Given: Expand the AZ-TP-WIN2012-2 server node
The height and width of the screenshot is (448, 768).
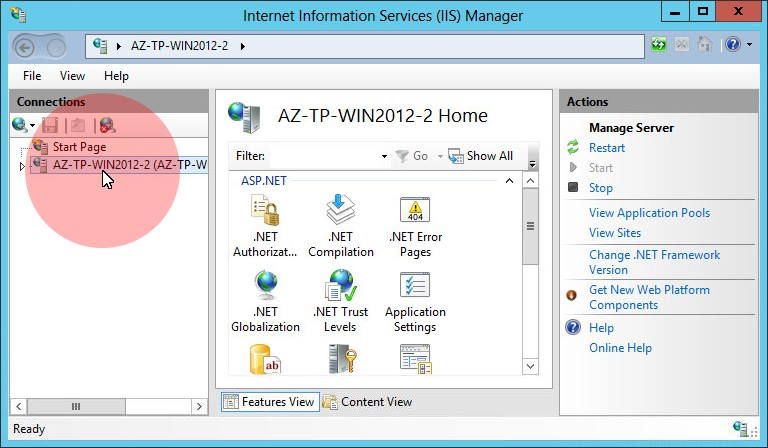Looking at the screenshot, I should pyautogui.click(x=22, y=166).
